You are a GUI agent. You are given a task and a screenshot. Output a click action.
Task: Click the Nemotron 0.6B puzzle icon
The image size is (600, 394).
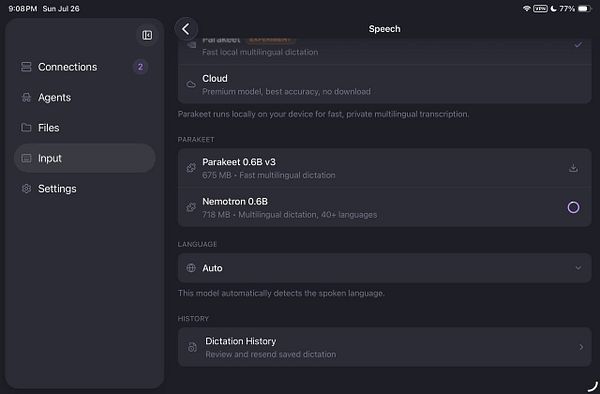click(191, 207)
